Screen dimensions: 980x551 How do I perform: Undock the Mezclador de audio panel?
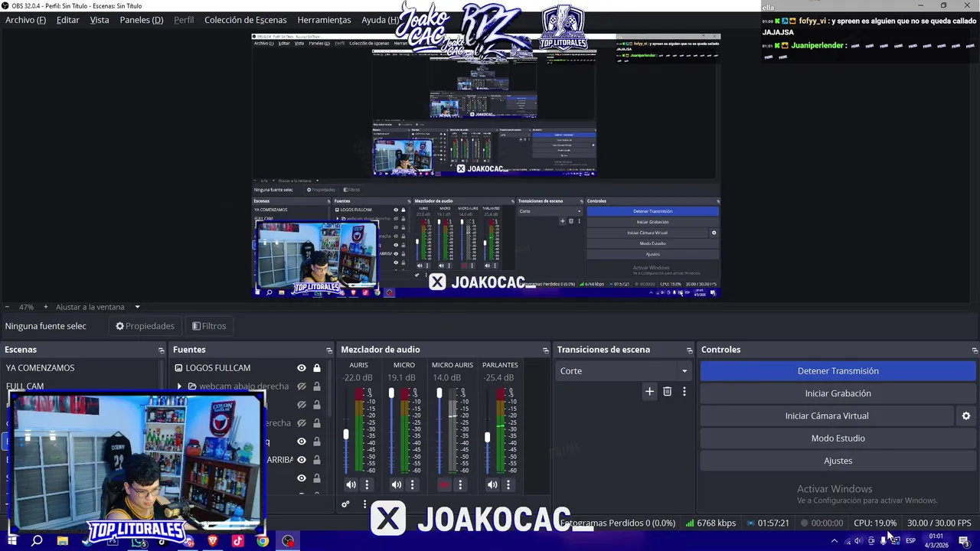[x=546, y=350]
